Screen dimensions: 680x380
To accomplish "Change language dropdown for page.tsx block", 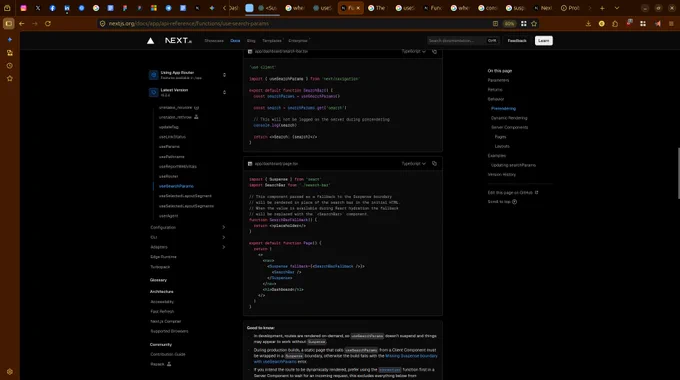I will (413, 164).
